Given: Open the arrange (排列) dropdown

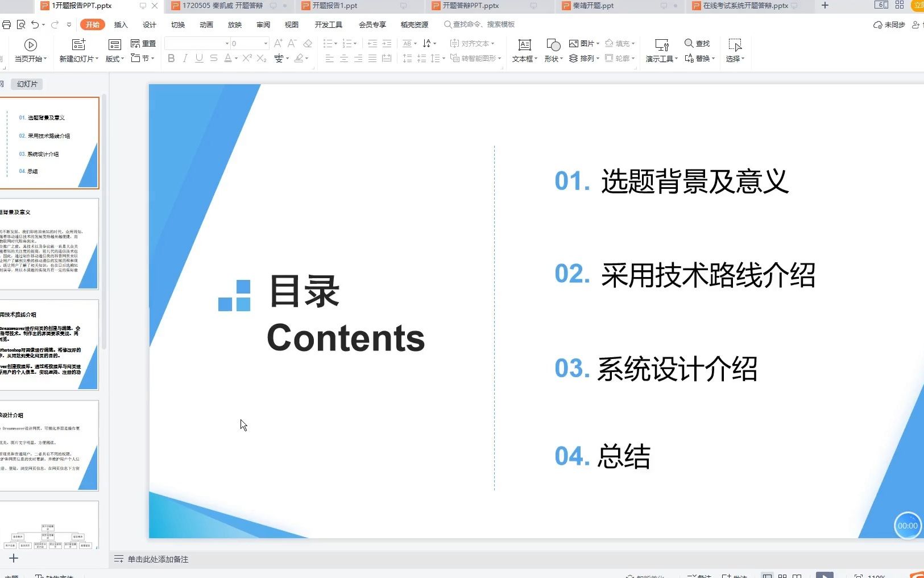Looking at the screenshot, I should point(584,58).
